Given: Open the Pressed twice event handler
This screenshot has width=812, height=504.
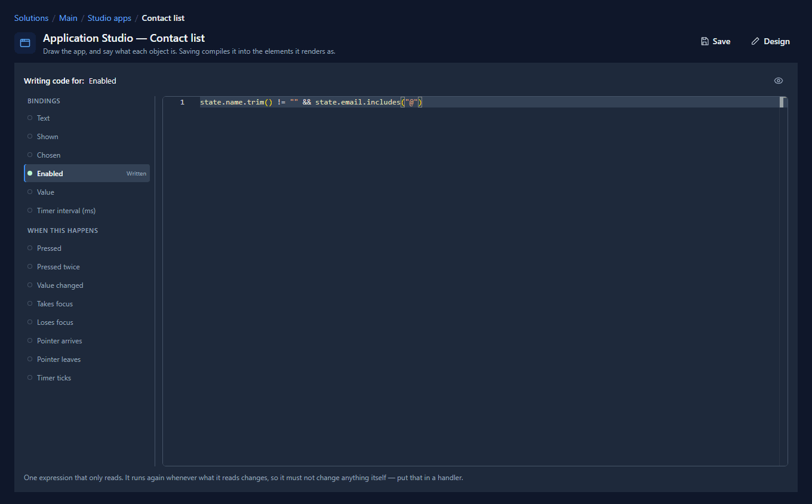Looking at the screenshot, I should click(x=87, y=267).
